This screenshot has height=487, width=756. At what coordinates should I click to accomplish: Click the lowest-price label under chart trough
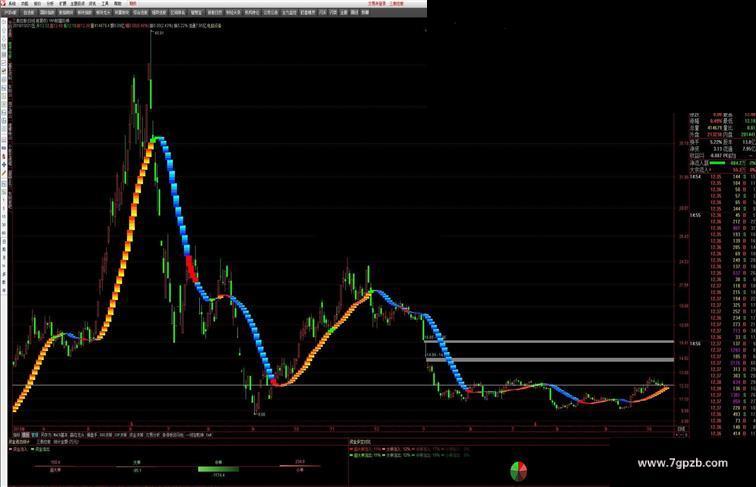pyautogui.click(x=261, y=414)
